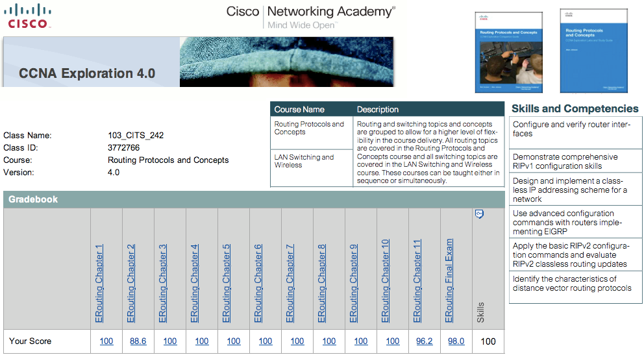View the Chapter 4 score of 100
The height and width of the screenshot is (357, 644).
[202, 341]
